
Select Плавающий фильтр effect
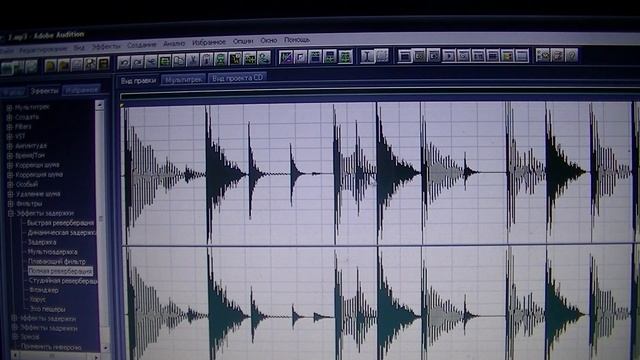coord(56,261)
